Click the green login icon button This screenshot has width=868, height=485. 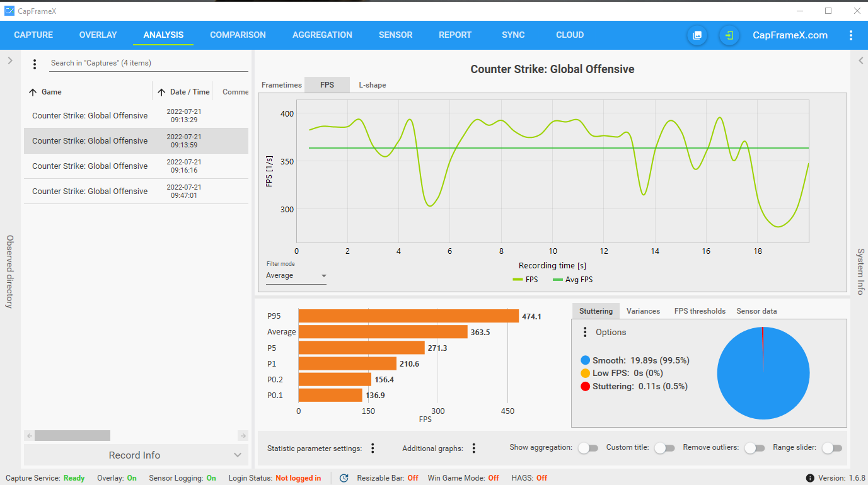pyautogui.click(x=729, y=35)
